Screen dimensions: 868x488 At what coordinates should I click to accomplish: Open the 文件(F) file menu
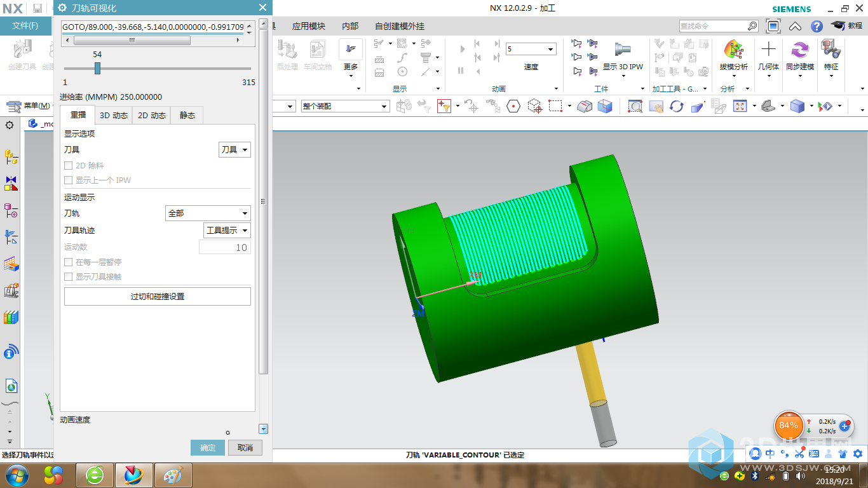25,26
